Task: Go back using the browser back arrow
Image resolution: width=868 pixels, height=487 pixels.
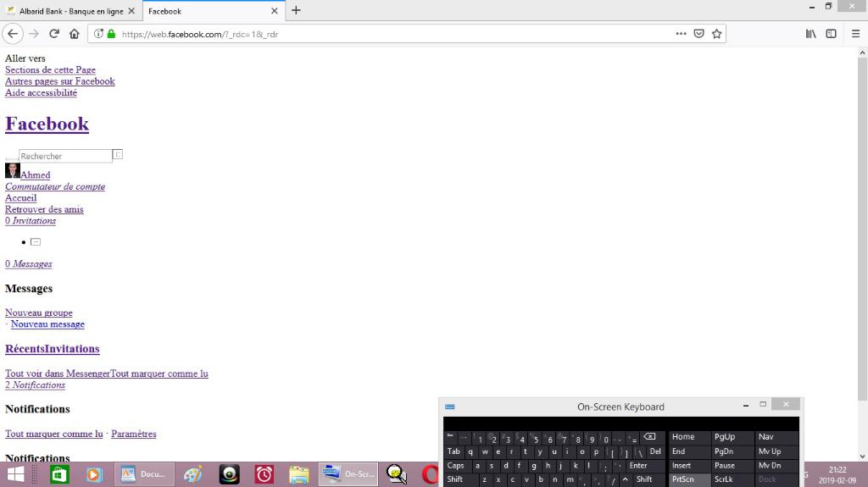Action: click(x=13, y=34)
